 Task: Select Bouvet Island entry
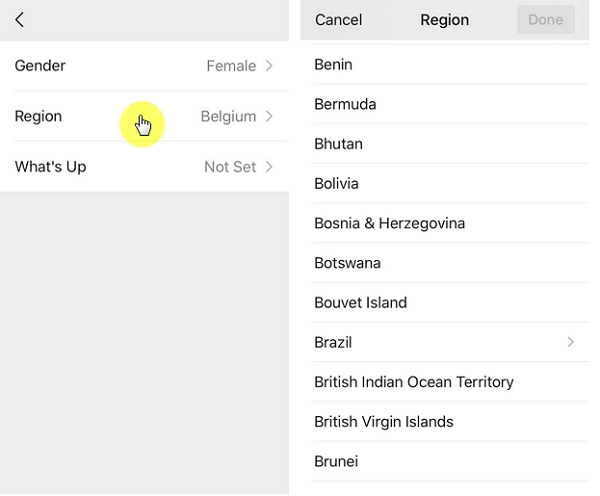pyautogui.click(x=360, y=303)
